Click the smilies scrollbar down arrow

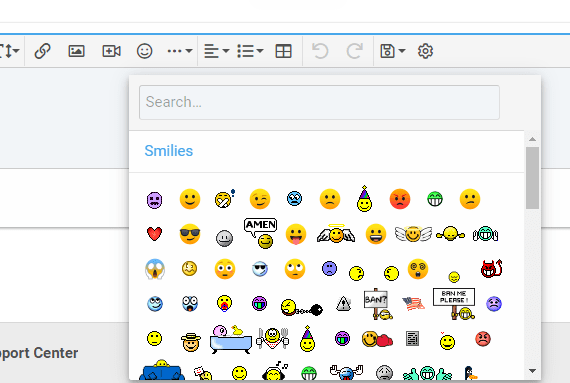[x=533, y=371]
